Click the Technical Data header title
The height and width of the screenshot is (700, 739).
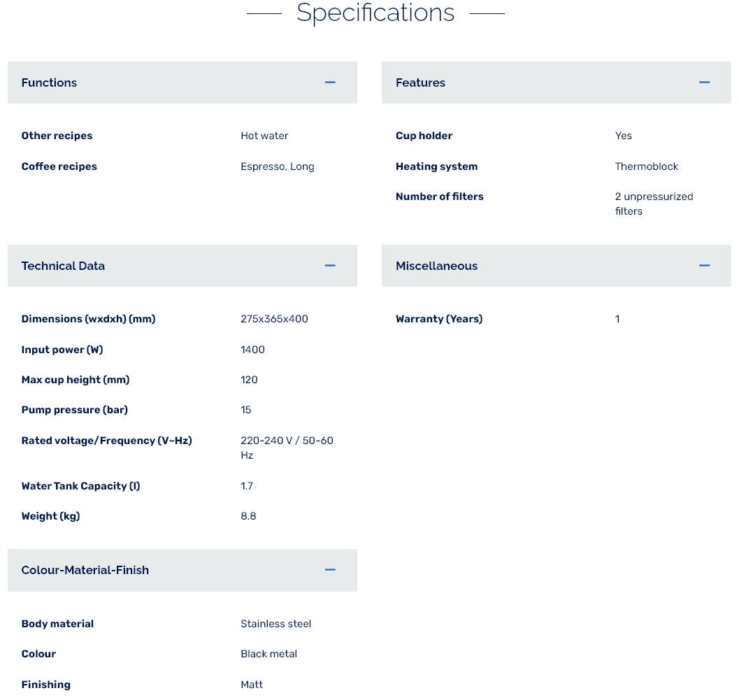tap(63, 266)
